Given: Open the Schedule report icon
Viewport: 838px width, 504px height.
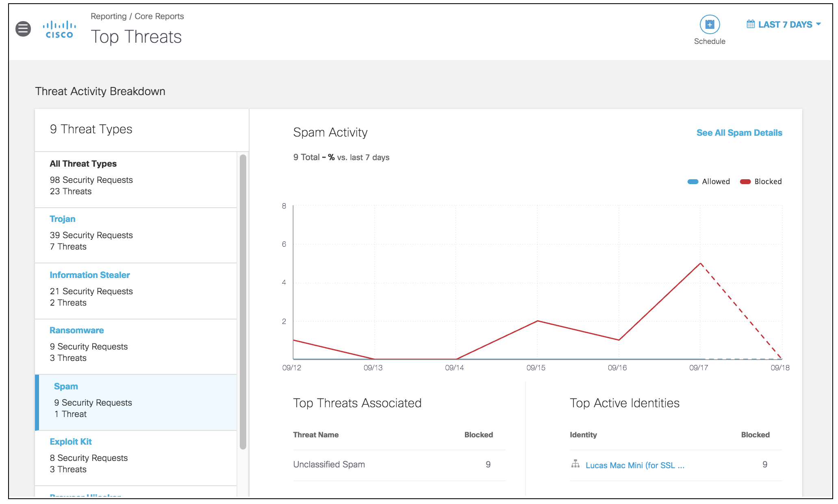Looking at the screenshot, I should (x=710, y=25).
